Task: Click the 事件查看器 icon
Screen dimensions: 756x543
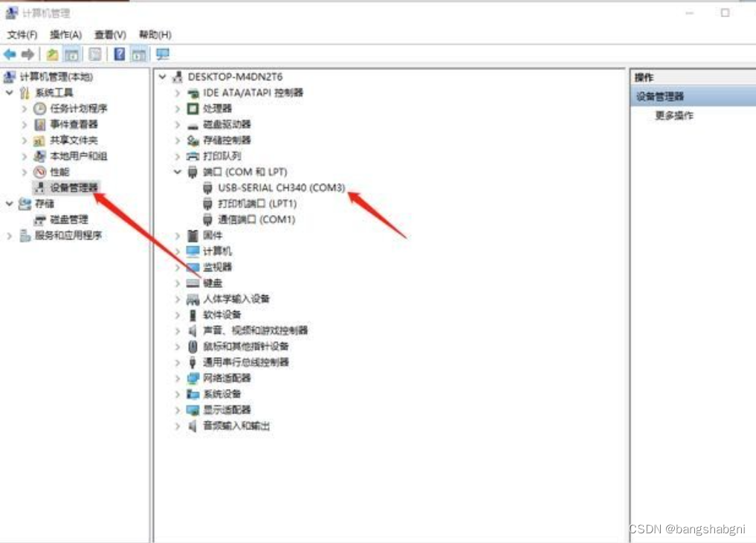Action: pos(39,124)
